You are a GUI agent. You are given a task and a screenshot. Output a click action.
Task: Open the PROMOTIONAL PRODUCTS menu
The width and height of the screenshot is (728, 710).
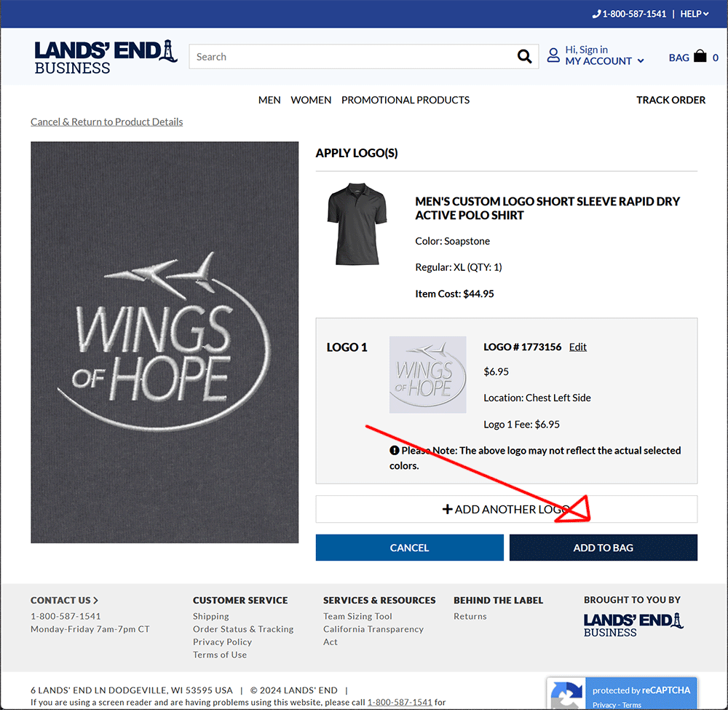click(405, 100)
